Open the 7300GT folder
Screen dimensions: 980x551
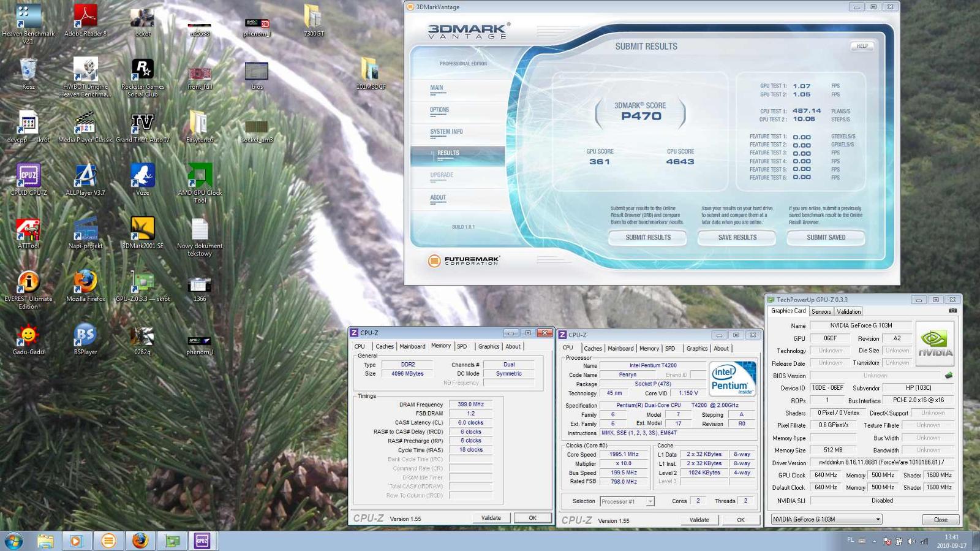(314, 20)
